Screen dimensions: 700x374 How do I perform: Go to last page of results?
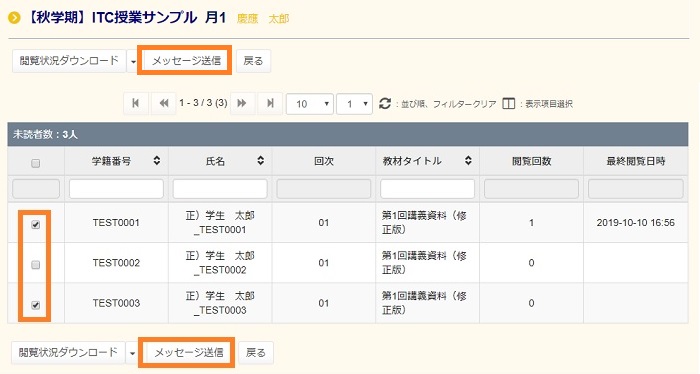pyautogui.click(x=271, y=103)
